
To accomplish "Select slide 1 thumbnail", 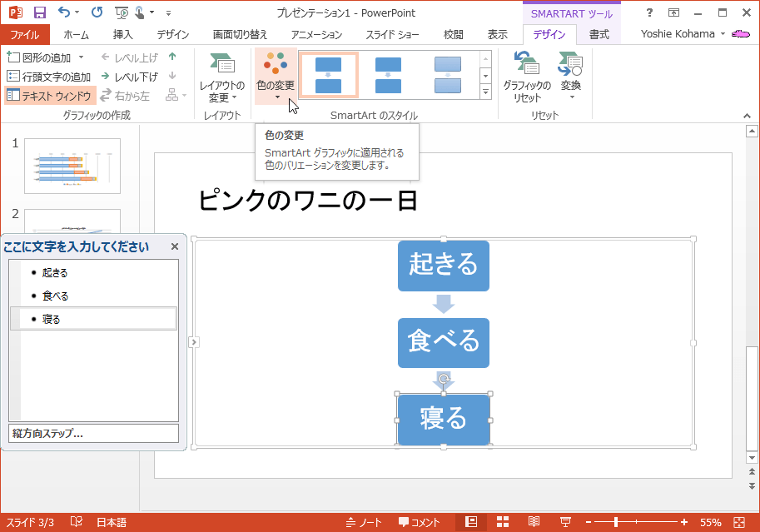I will (72, 166).
